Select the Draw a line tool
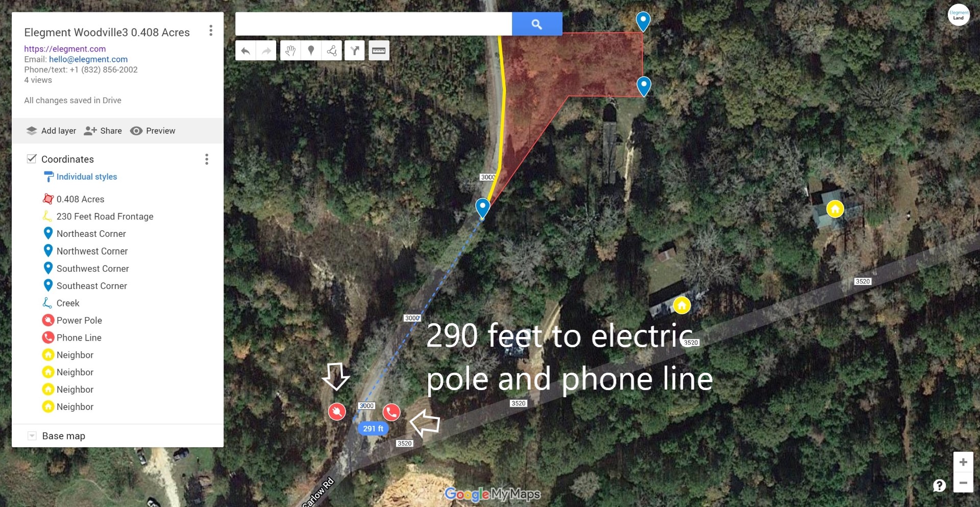Screen dimensions: 980x507 click(332, 51)
